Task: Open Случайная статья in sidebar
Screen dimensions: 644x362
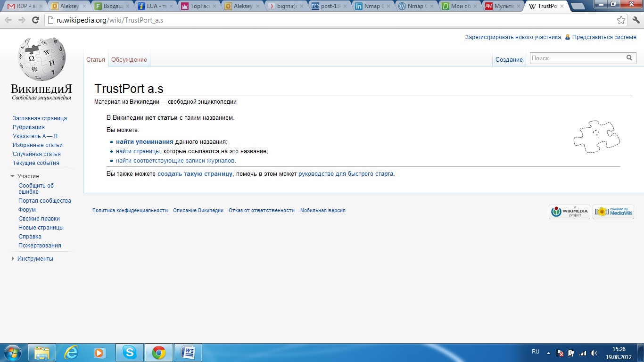Action: click(37, 154)
